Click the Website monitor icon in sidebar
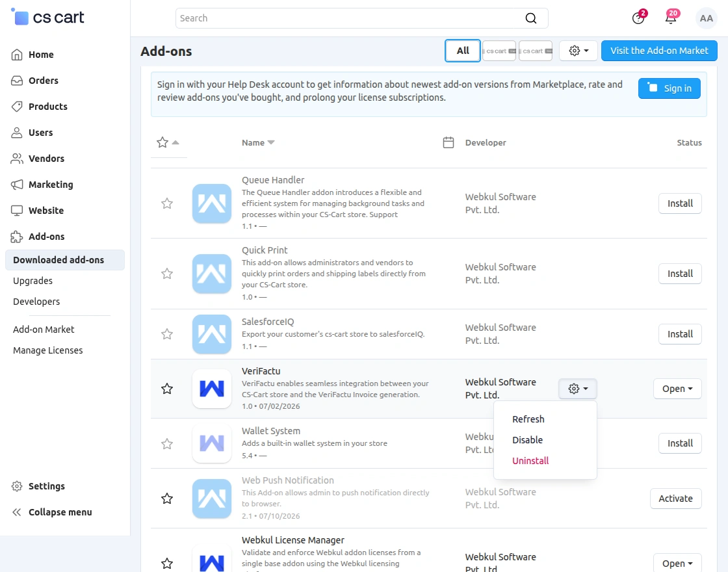Screen dimensions: 728x572 [17, 211]
